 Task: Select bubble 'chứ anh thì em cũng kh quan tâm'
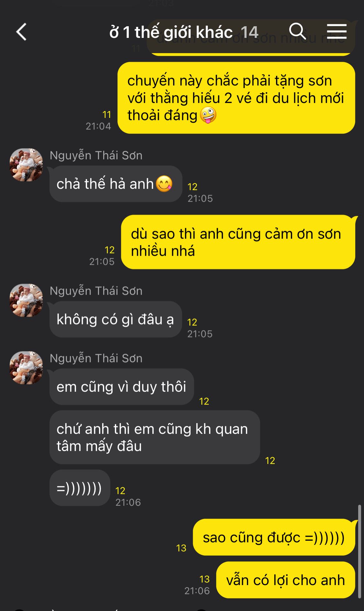click(x=155, y=437)
